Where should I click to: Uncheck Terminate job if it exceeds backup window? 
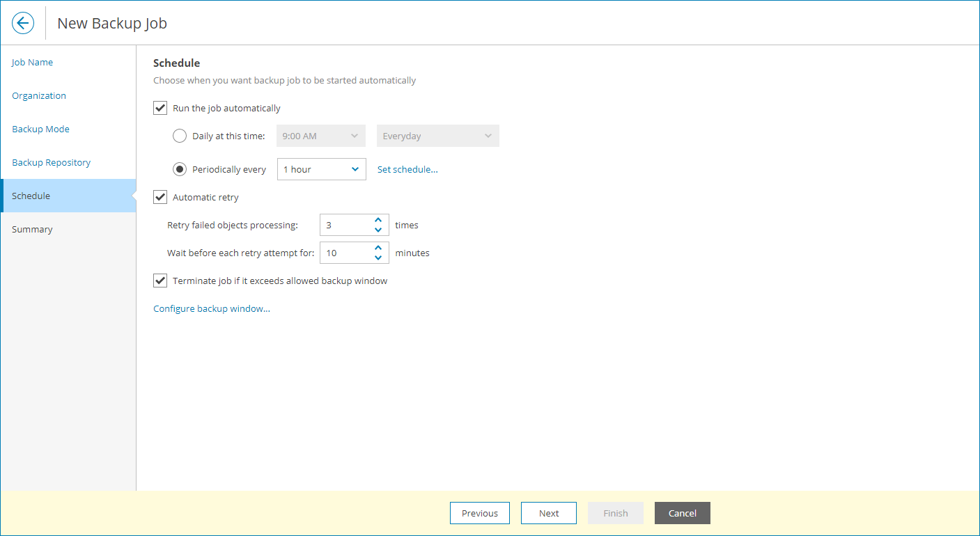(x=160, y=281)
